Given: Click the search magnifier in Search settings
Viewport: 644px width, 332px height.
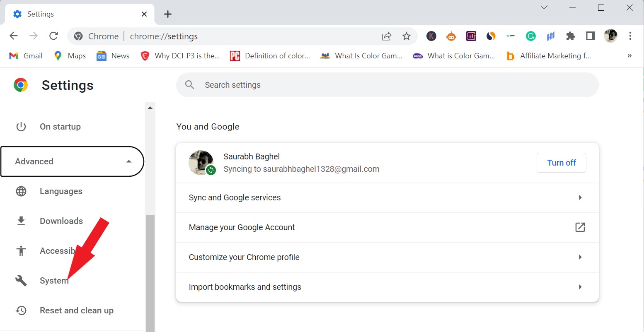Looking at the screenshot, I should click(189, 84).
